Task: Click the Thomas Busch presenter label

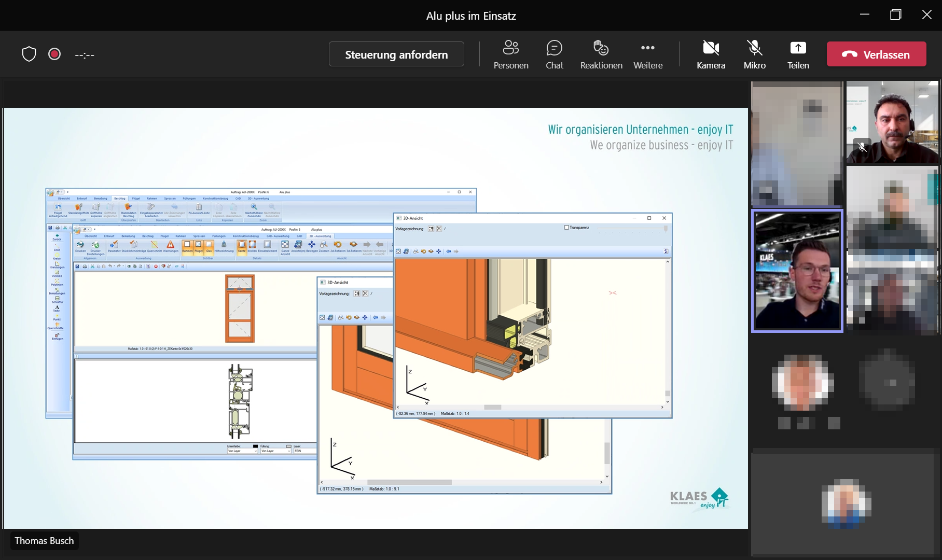Action: click(44, 540)
